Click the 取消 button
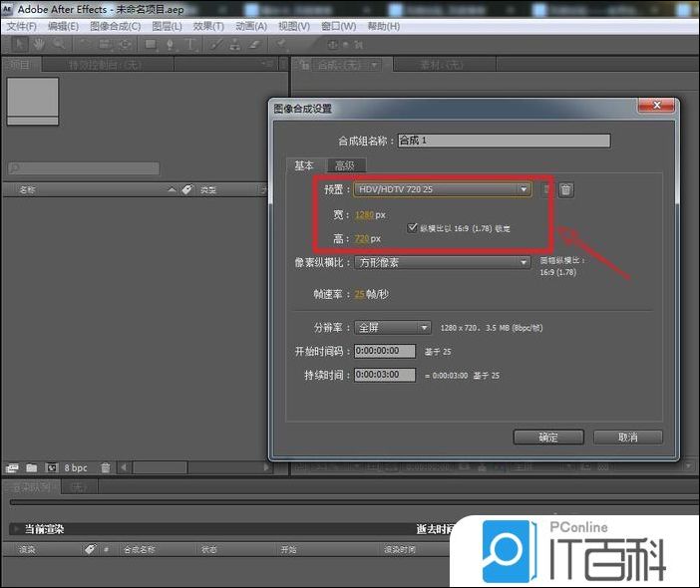This screenshot has width=700, height=588. pos(627,438)
